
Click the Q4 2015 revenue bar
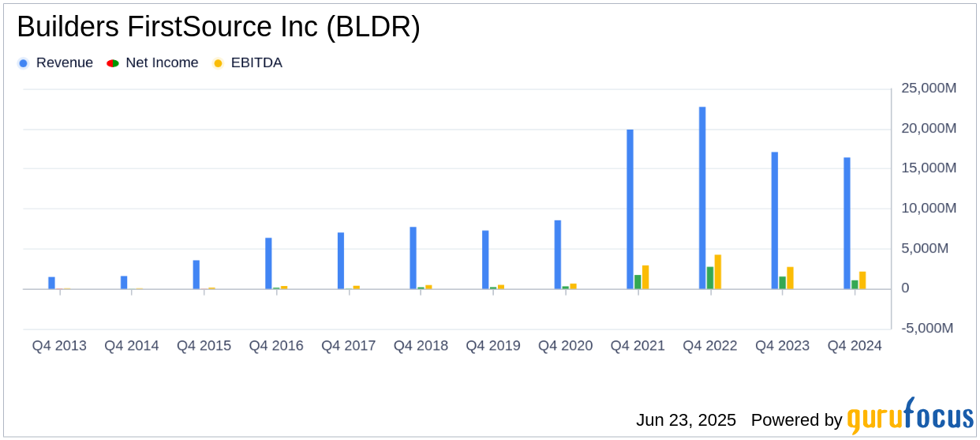pyautogui.click(x=196, y=275)
